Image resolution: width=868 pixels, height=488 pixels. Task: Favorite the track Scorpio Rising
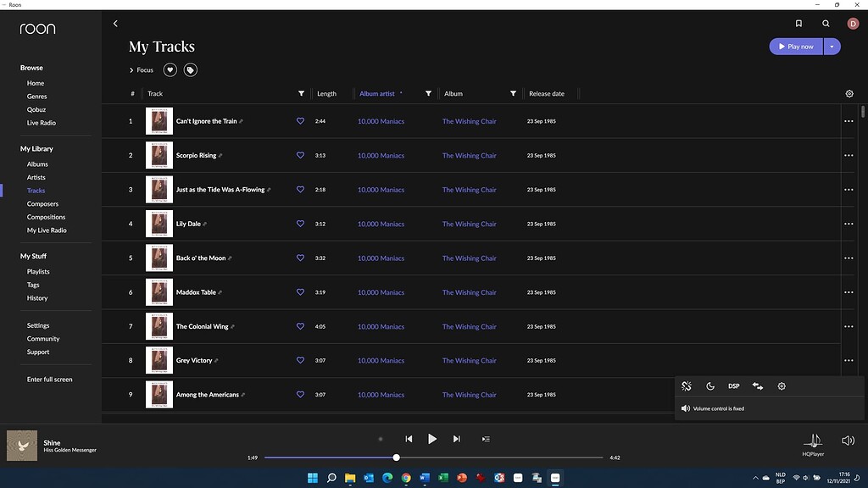[300, 155]
